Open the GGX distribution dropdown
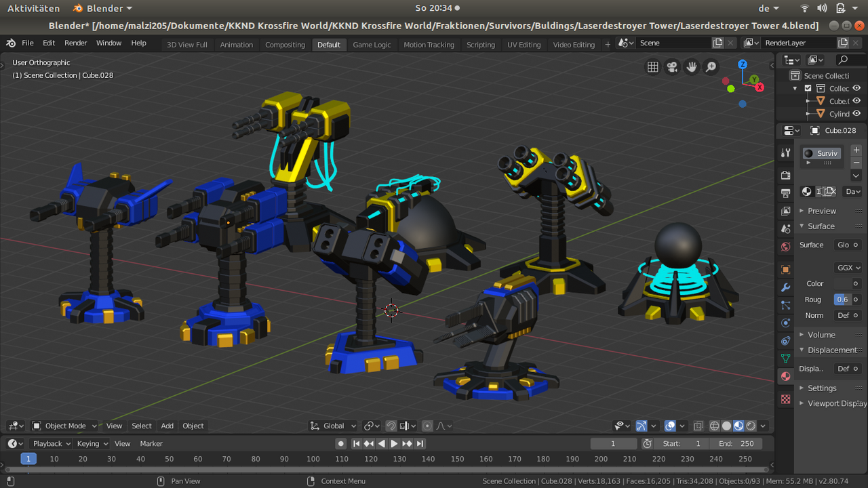This screenshot has width=868, height=488. point(848,268)
